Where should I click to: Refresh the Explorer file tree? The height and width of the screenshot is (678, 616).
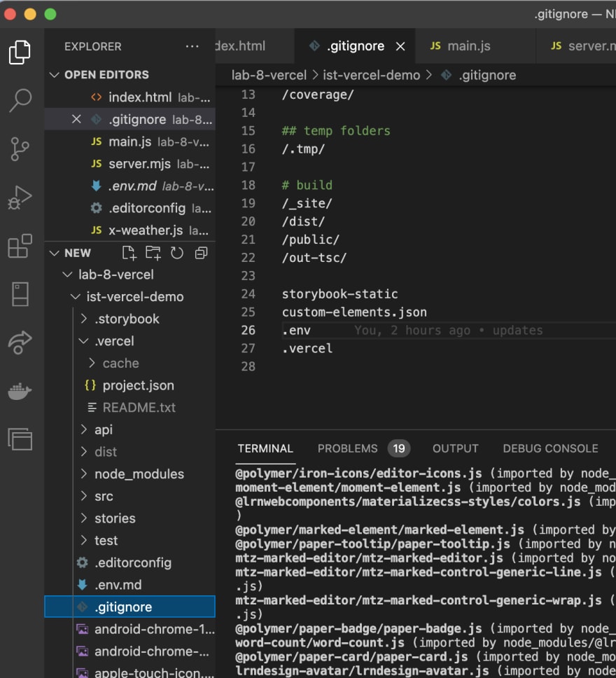click(x=177, y=253)
